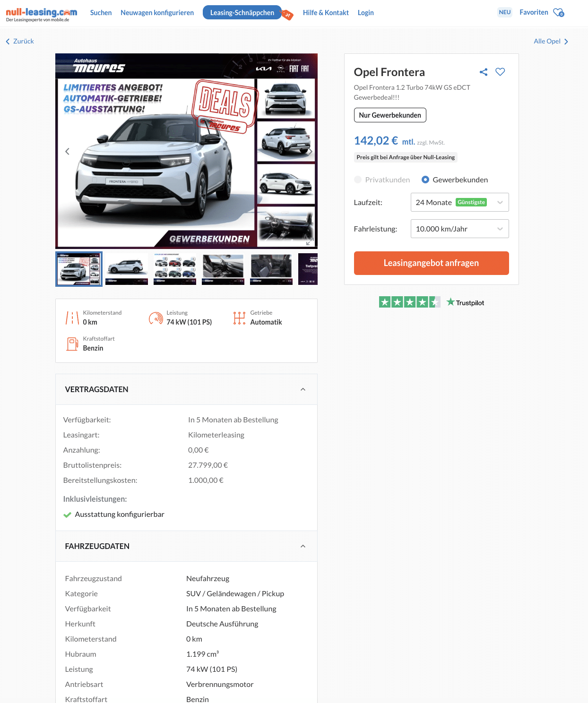
Task: Open the Laufzeit 24 Monate dropdown
Action: click(459, 202)
